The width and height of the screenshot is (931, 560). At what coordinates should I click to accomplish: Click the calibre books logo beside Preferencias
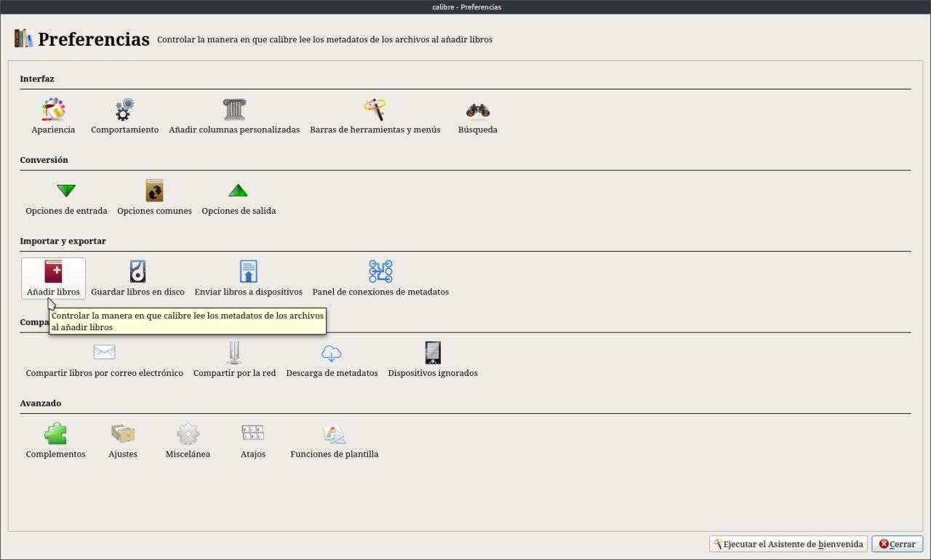click(x=23, y=39)
